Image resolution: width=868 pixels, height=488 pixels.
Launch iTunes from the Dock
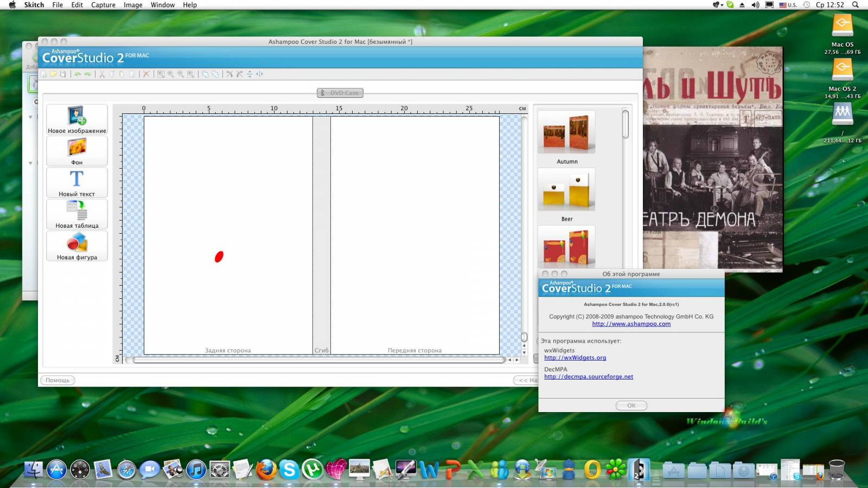pos(196,470)
